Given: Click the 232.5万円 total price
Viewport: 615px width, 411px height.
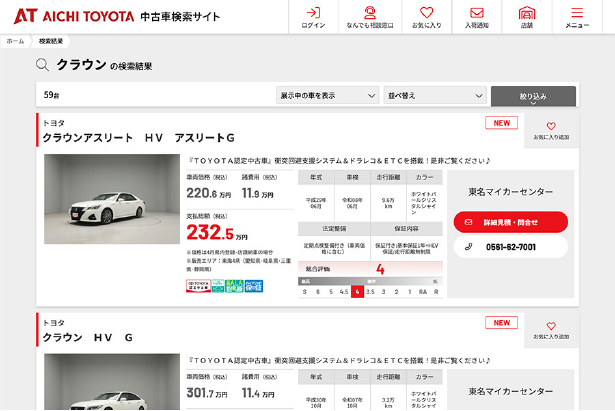Looking at the screenshot, I should pyautogui.click(x=217, y=232).
